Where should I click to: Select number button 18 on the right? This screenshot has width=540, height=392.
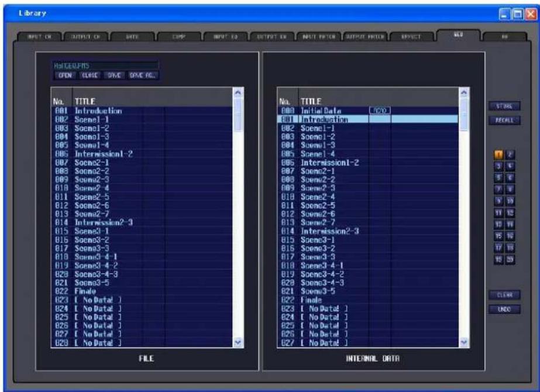[510, 247]
